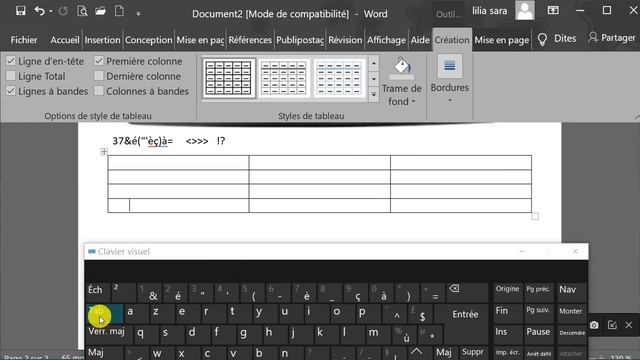Click the Suppr key
The height and width of the screenshot is (360, 640).
tap(473, 352)
